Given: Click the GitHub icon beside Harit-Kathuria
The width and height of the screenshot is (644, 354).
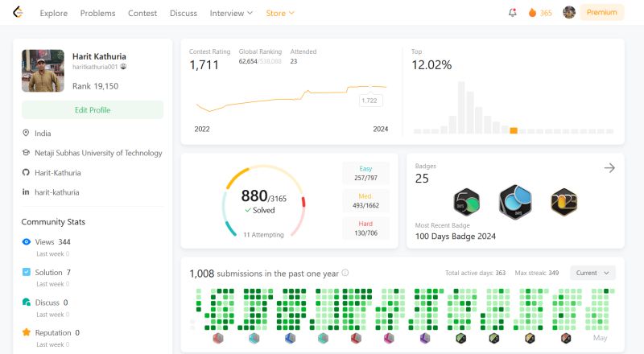Looking at the screenshot, I should [x=26, y=172].
